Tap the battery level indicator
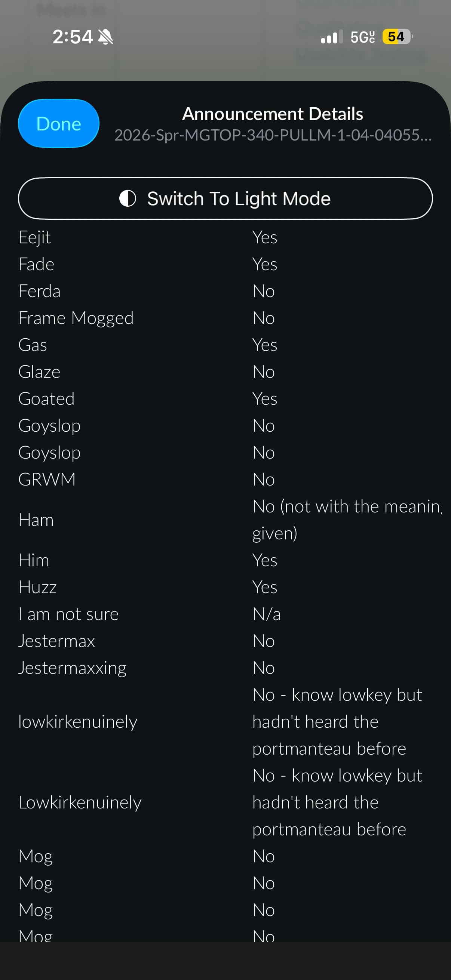 397,37
